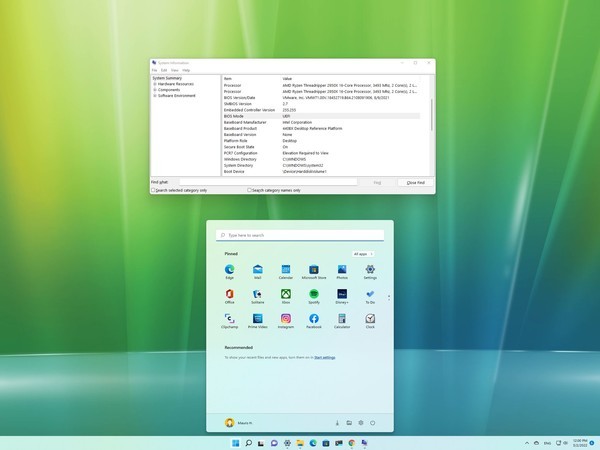Screen dimensions: 600x450
Task: Open the View menu in System Information
Action: (174, 70)
